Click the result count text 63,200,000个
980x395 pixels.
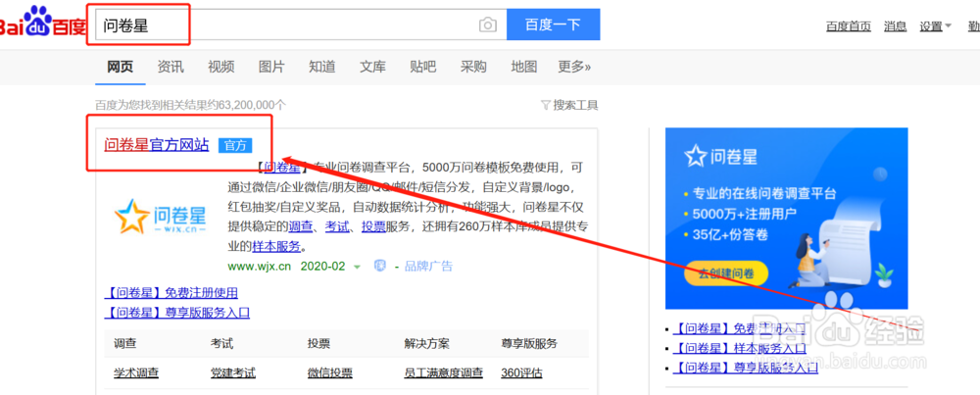click(x=252, y=105)
